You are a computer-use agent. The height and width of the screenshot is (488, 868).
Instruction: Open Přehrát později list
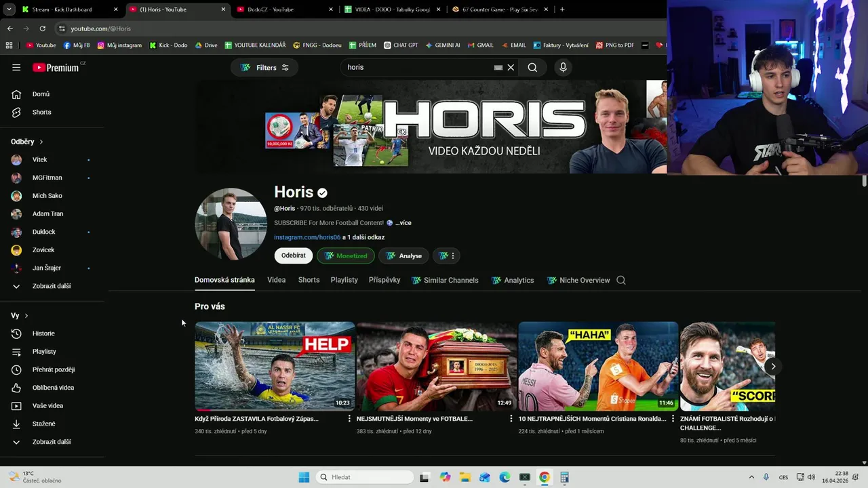pyautogui.click(x=52, y=369)
